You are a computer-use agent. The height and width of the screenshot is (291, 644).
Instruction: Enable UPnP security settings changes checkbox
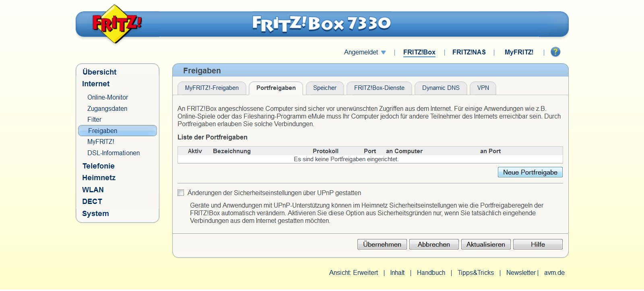(x=181, y=193)
